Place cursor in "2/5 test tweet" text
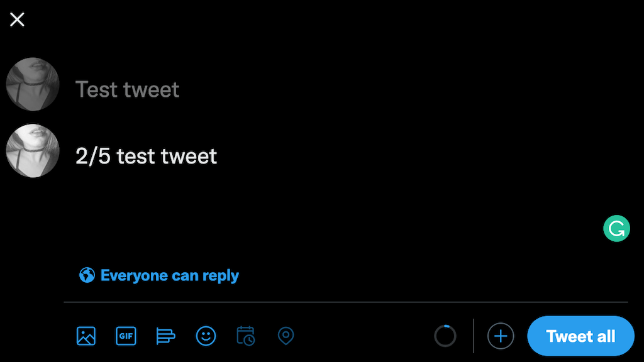The width and height of the screenshot is (644, 362). [147, 156]
